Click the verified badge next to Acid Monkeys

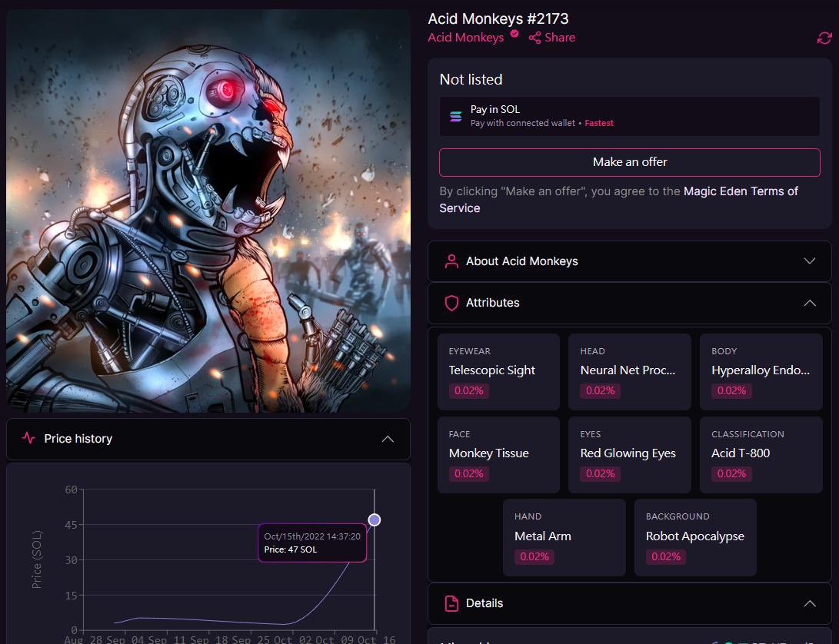pyautogui.click(x=514, y=33)
